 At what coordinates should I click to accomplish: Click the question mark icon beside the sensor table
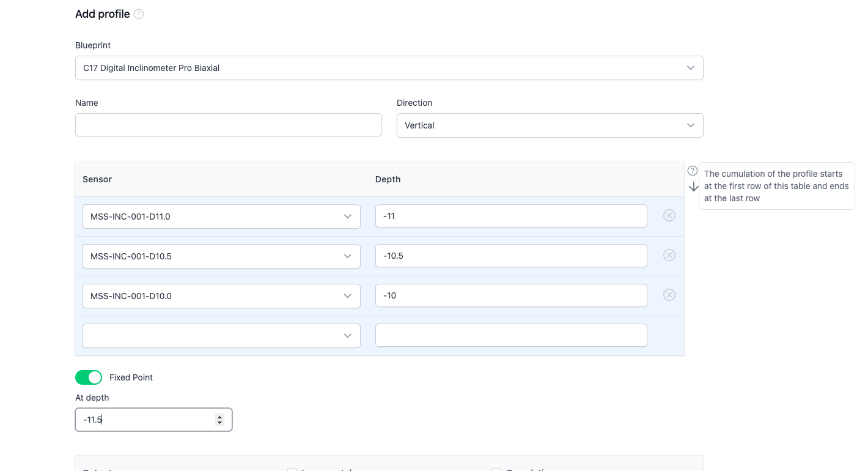point(692,171)
